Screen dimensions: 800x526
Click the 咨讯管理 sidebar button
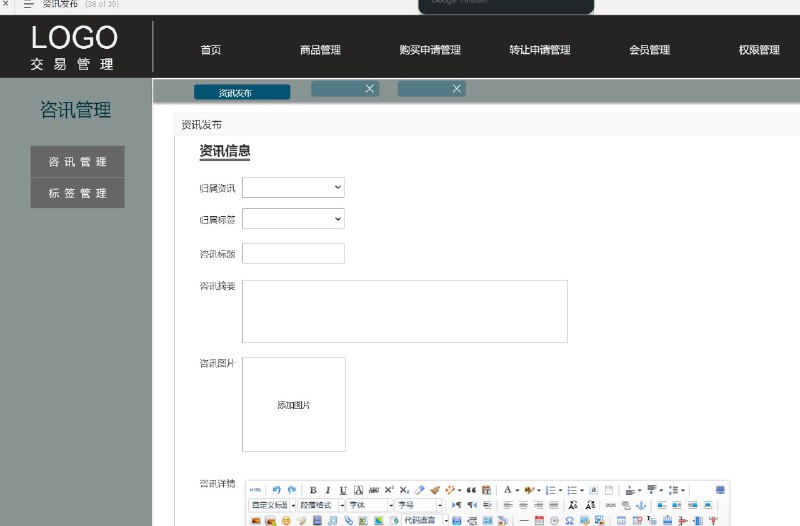tap(78, 162)
